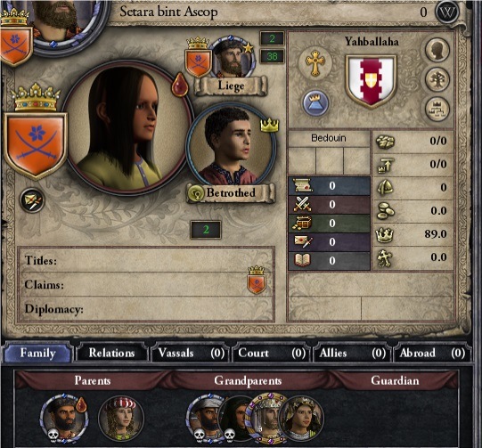Switch to the Vassals tab

pyautogui.click(x=191, y=353)
